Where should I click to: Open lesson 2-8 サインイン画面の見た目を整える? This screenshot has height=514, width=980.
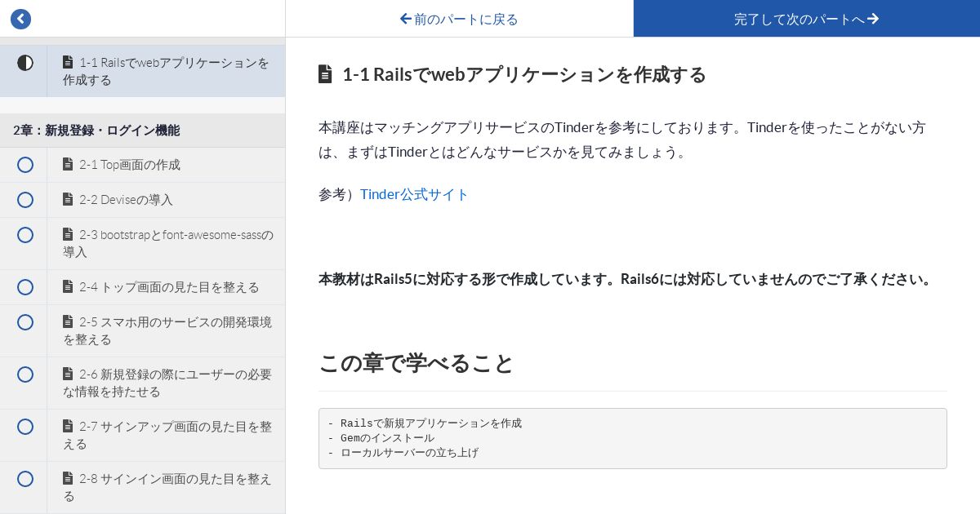(x=167, y=487)
